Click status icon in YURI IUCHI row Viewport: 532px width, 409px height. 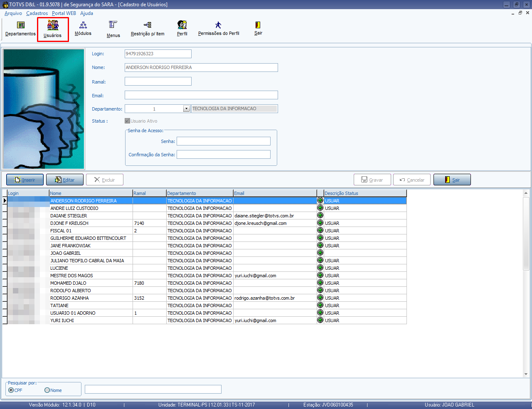[320, 320]
